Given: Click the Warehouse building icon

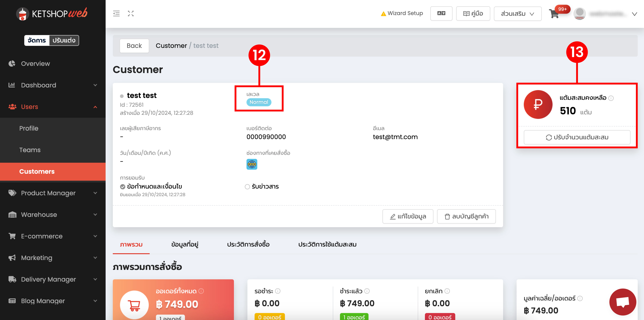Looking at the screenshot, I should [x=12, y=214].
